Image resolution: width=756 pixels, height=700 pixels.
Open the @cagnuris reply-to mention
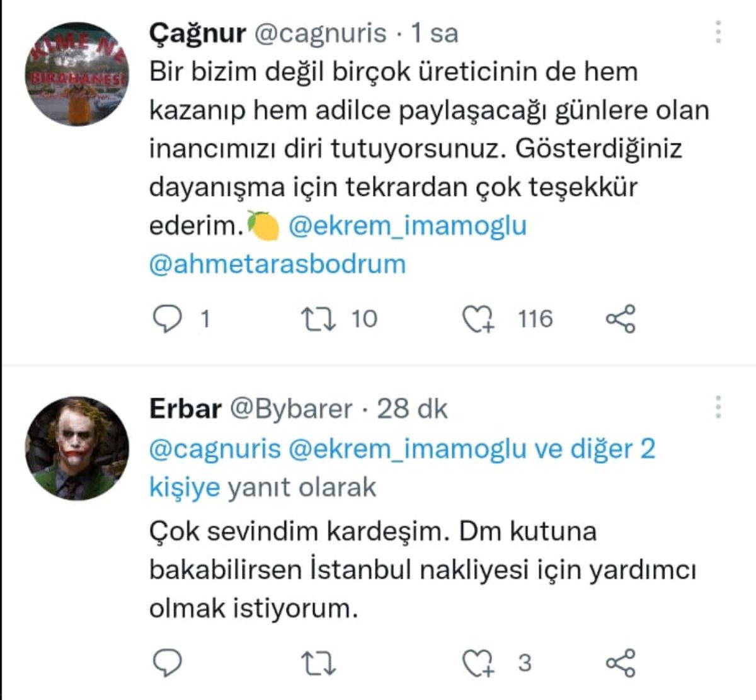[215, 449]
